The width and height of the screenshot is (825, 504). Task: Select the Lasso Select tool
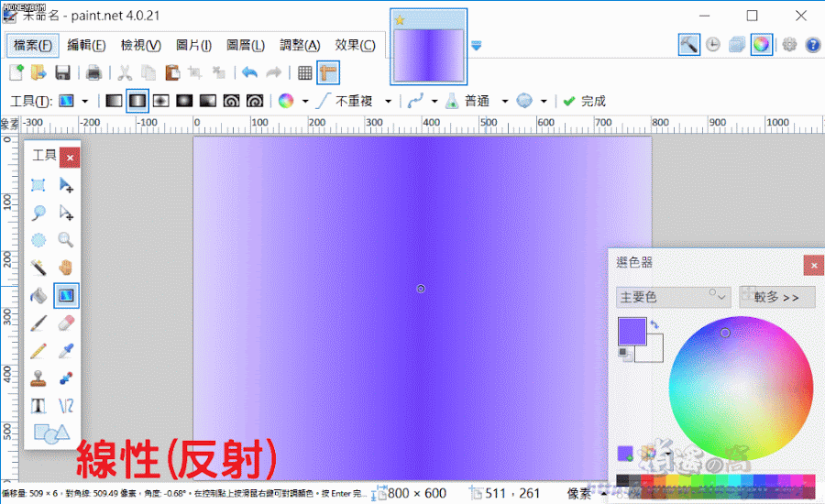38,213
